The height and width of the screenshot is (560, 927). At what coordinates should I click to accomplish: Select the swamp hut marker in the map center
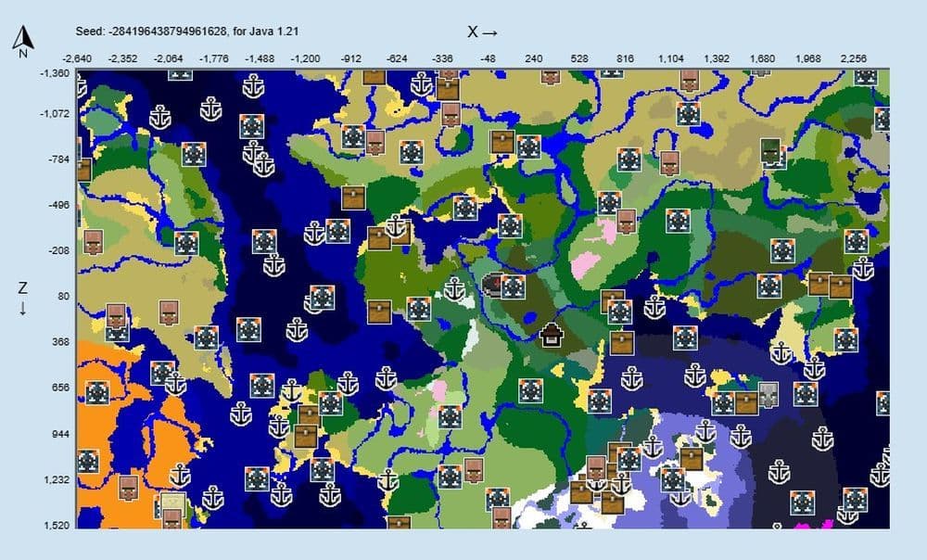551,337
